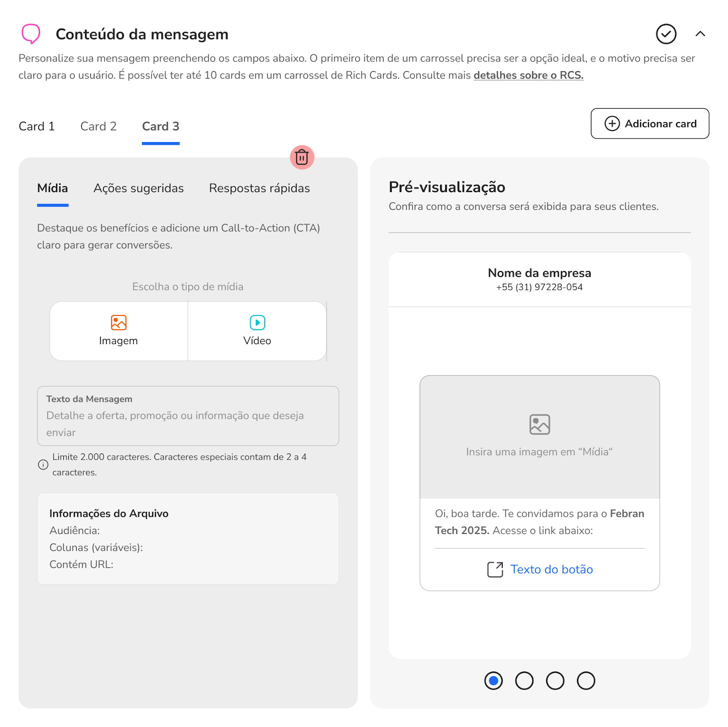Open the Ações sugeridas tab
Image resolution: width=728 pixels, height=727 pixels.
click(x=139, y=188)
